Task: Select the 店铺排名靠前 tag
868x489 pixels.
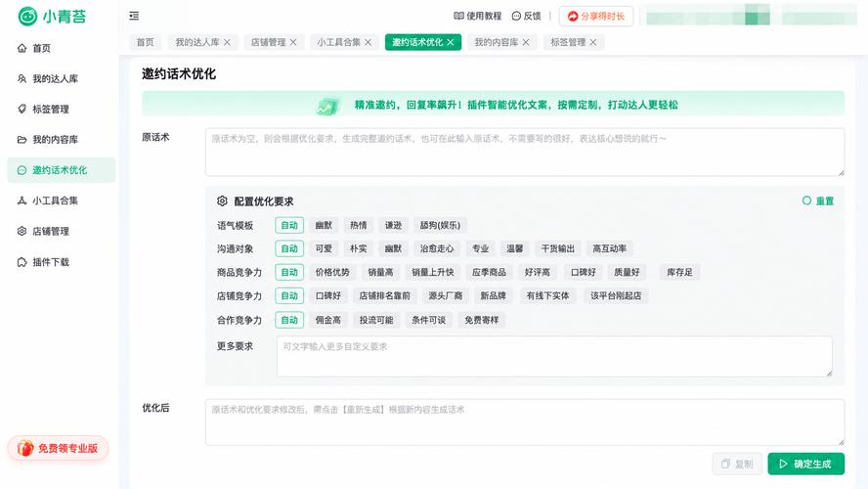Action: (385, 295)
